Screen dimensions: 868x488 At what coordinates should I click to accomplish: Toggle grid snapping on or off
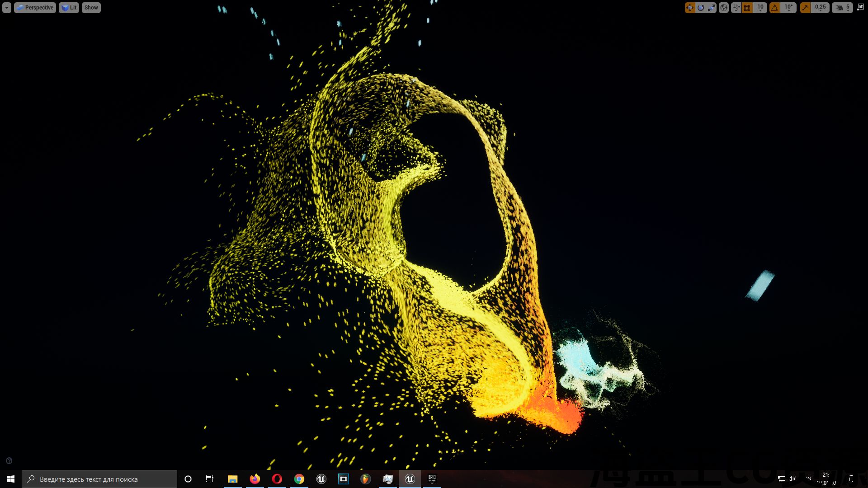747,8
